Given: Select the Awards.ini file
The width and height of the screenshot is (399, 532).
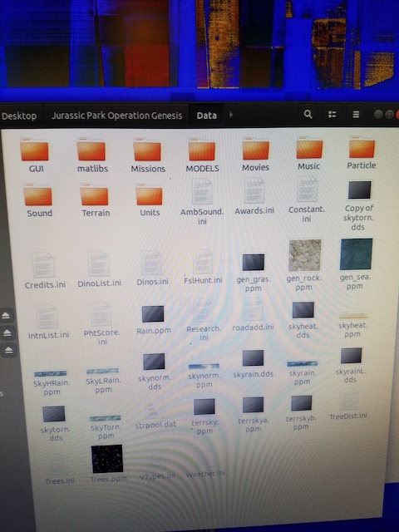Looking at the screenshot, I should tap(254, 197).
